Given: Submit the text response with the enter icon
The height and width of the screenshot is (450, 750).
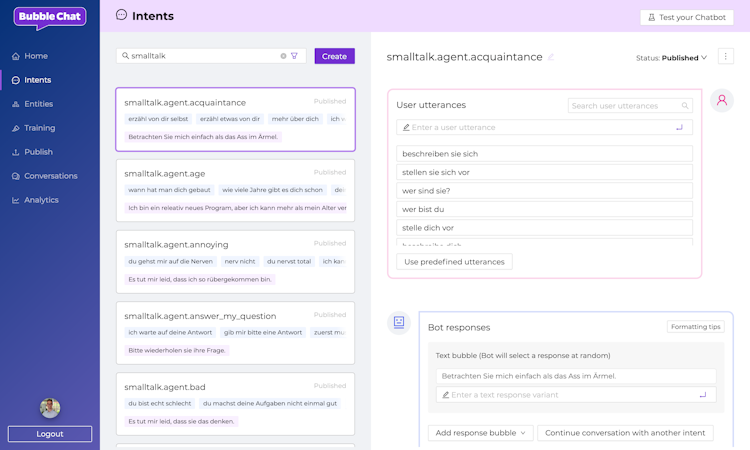Looking at the screenshot, I should click(x=703, y=395).
